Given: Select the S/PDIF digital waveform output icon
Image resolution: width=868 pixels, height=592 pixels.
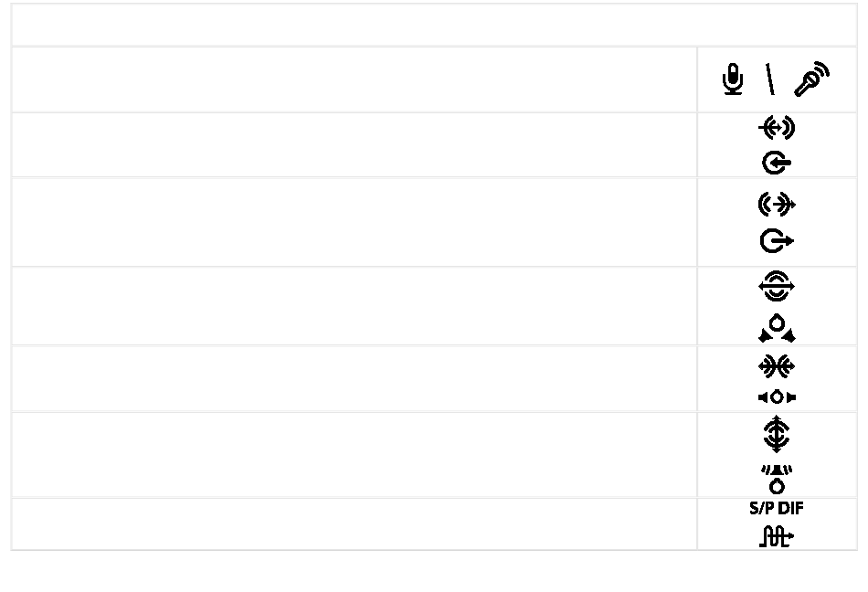Looking at the screenshot, I should click(777, 536).
